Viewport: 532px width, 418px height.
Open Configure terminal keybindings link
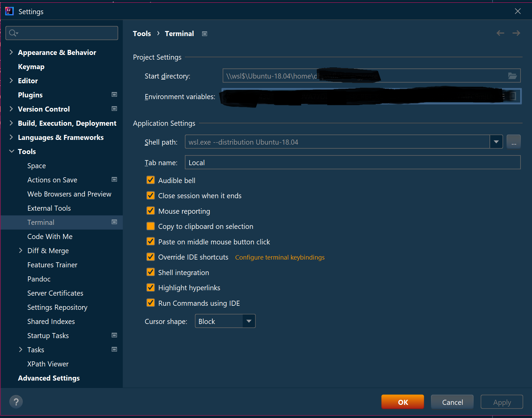[280, 257]
